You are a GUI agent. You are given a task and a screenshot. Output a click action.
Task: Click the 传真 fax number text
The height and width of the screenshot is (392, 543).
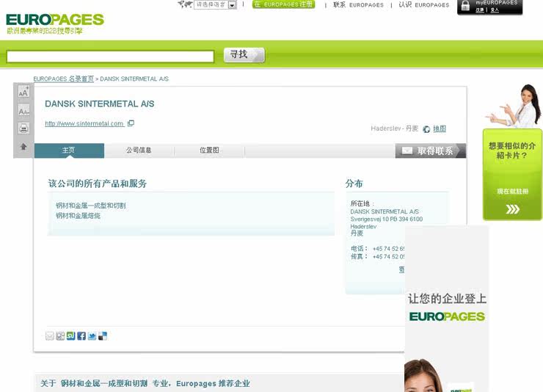point(377,257)
